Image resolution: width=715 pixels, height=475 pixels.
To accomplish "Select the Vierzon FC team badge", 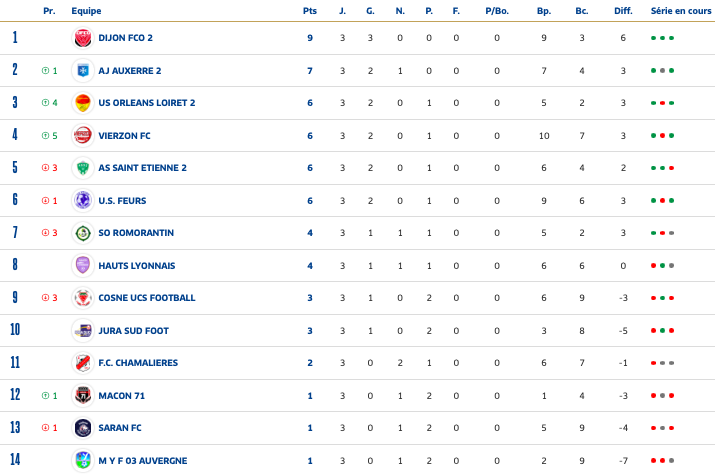I will (83, 136).
